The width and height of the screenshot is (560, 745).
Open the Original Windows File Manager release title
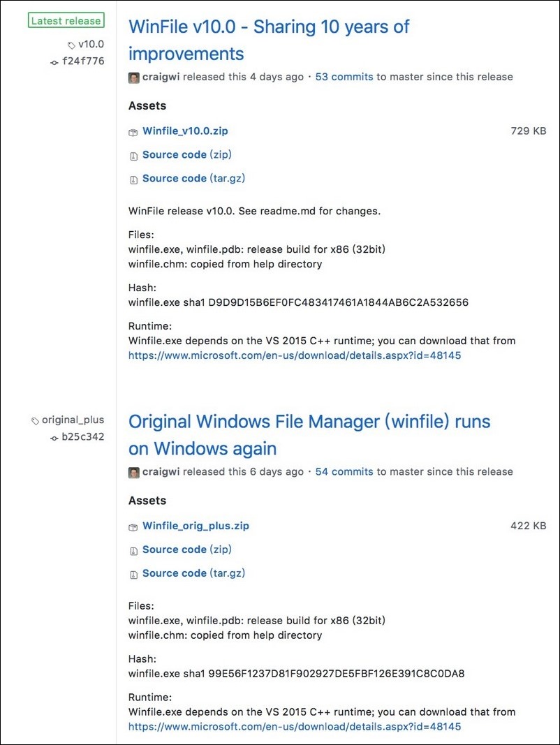(309, 435)
